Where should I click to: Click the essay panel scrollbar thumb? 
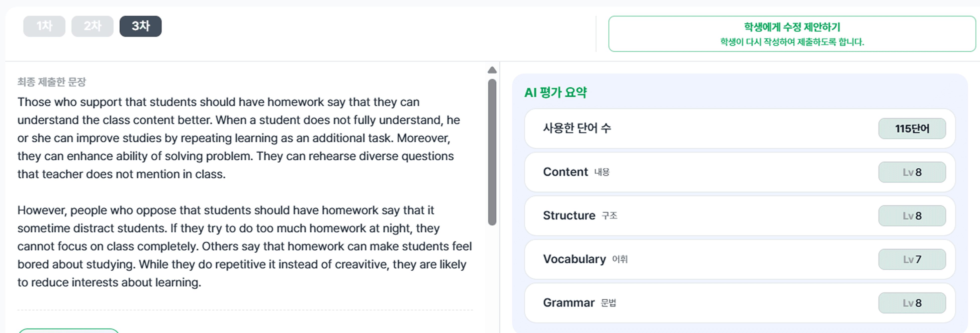pyautogui.click(x=492, y=152)
